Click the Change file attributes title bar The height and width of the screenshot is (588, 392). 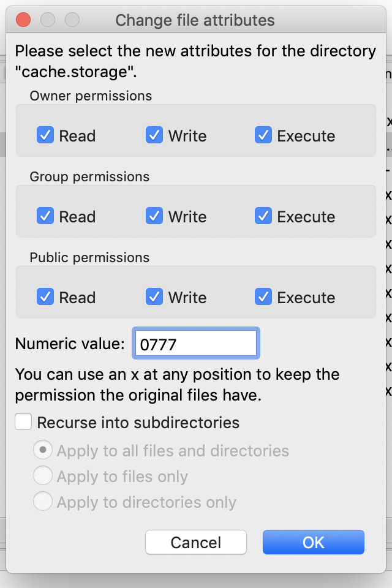[195, 20]
